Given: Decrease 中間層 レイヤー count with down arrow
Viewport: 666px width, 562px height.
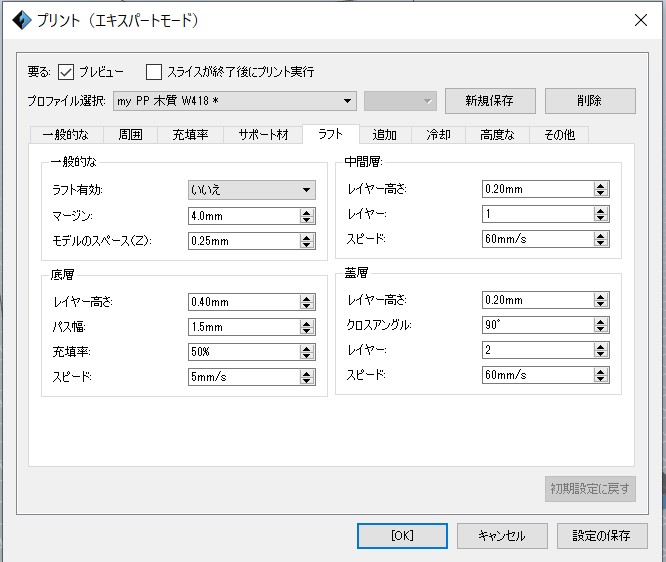Looking at the screenshot, I should pyautogui.click(x=600, y=218).
